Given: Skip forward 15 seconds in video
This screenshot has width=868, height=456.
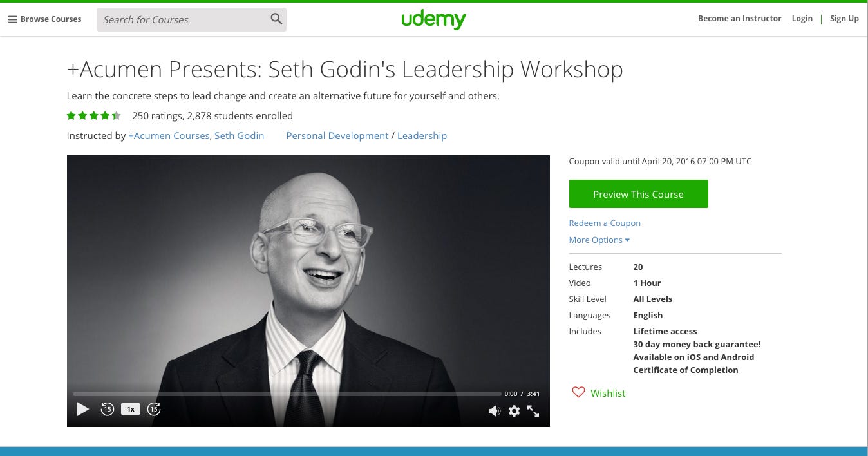Looking at the screenshot, I should [x=154, y=409].
